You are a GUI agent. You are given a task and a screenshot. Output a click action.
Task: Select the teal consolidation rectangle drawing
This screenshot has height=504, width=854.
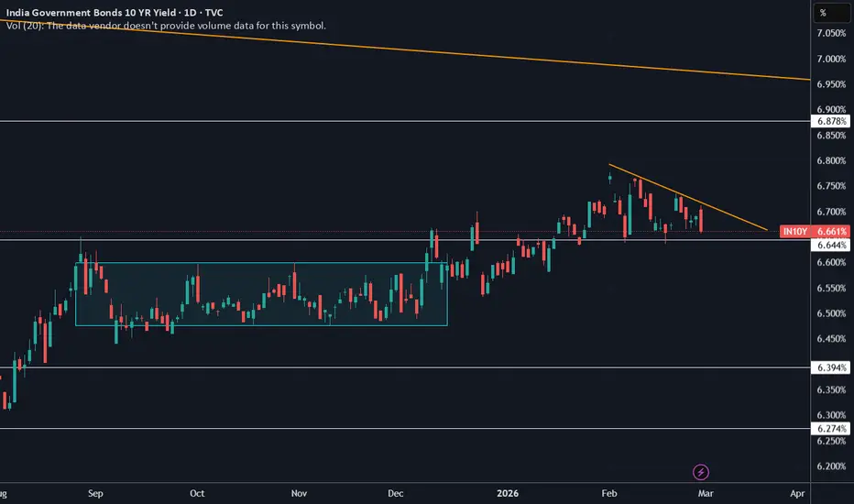point(261,295)
